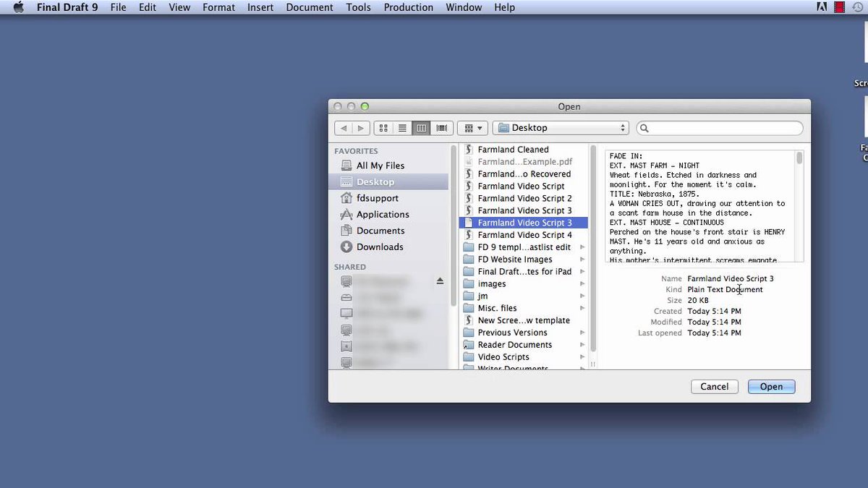Screen dimensions: 868x488
Task: Open the Time Machine menu bar icon
Action: pos(858,7)
